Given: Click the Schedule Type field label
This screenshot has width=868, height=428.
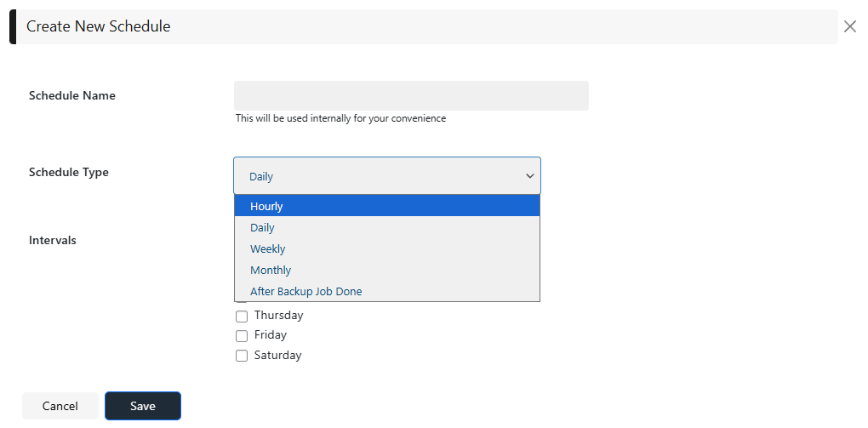Looking at the screenshot, I should [x=69, y=172].
